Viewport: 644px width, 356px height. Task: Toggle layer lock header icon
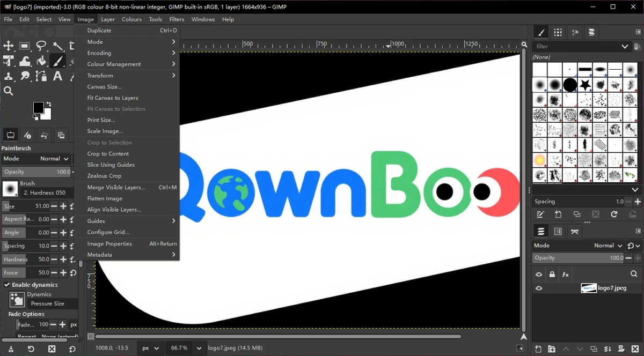[552, 275]
